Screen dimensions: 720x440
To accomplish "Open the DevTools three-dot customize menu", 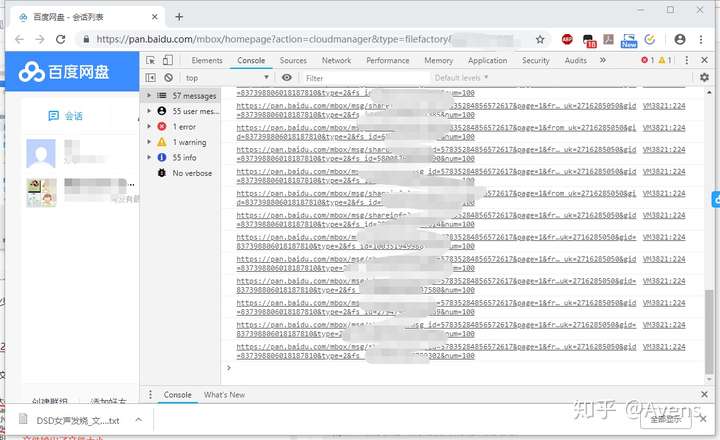I will pos(686,60).
